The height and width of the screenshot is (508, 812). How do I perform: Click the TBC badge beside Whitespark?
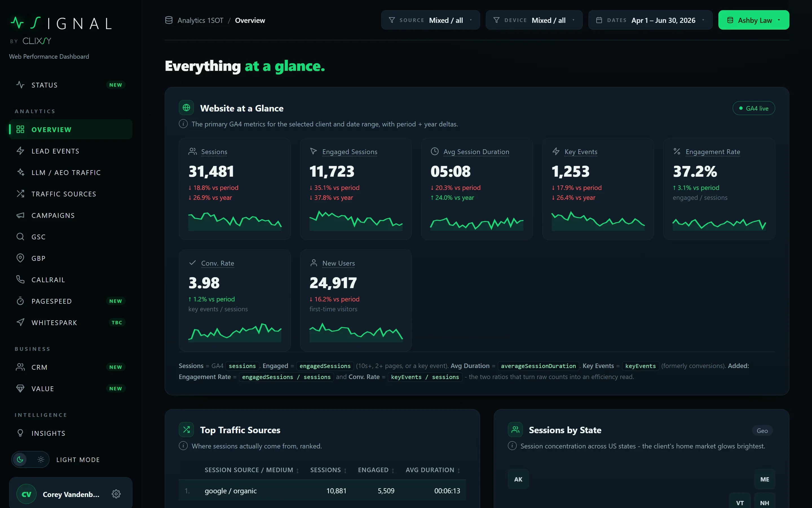(117, 323)
